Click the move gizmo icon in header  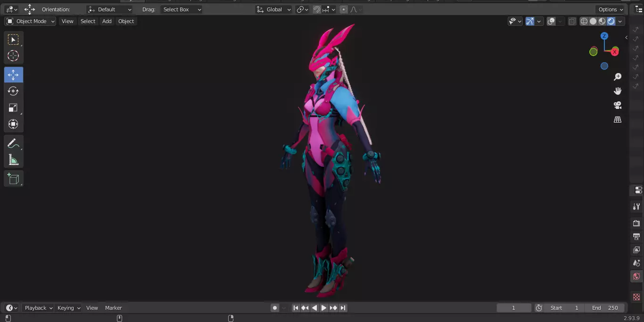(x=30, y=9)
